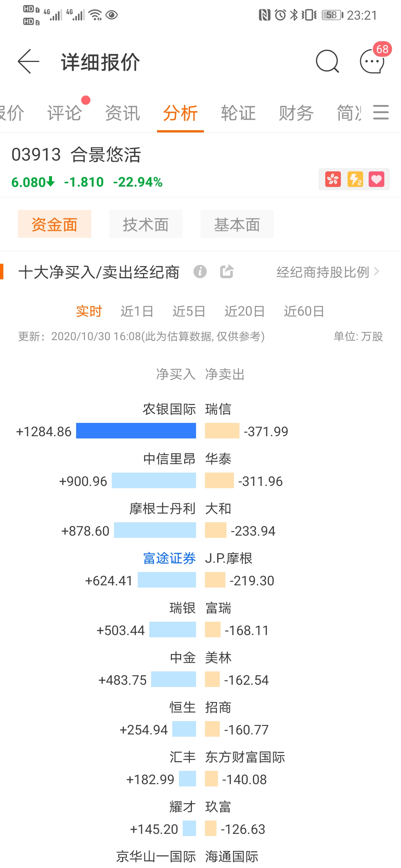Tap the Hong Kong flag market icon
This screenshot has height=868, width=401.
[333, 180]
